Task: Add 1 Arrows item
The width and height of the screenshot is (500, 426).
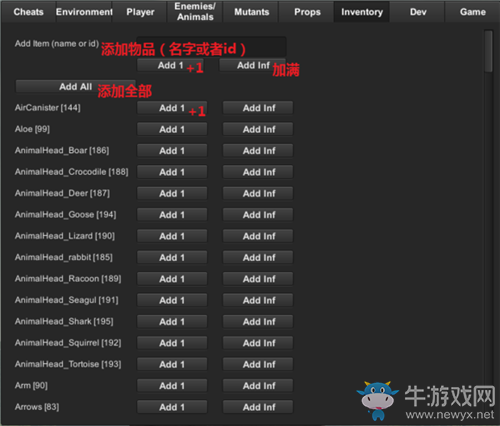Action: click(172, 407)
